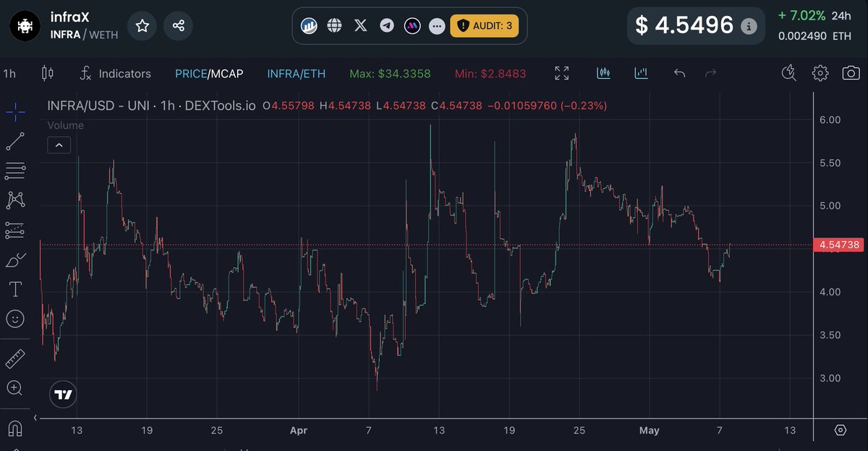
Task: Open the Telegram social link
Action: point(387,26)
